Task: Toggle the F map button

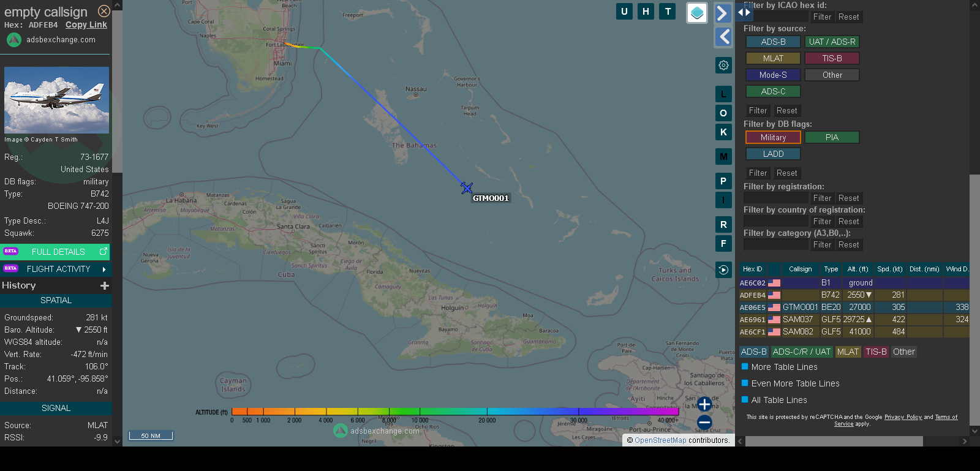Action: pyautogui.click(x=723, y=244)
